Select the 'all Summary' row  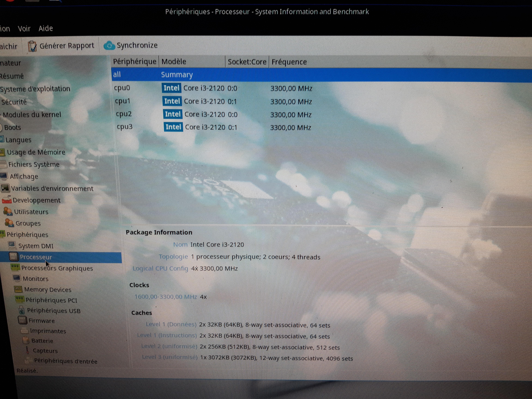(322, 75)
